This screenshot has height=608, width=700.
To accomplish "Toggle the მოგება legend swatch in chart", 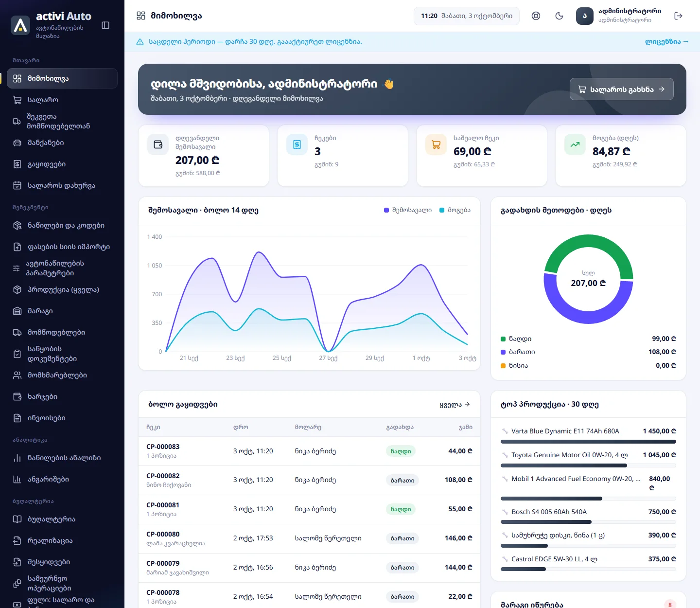I will tap(442, 210).
